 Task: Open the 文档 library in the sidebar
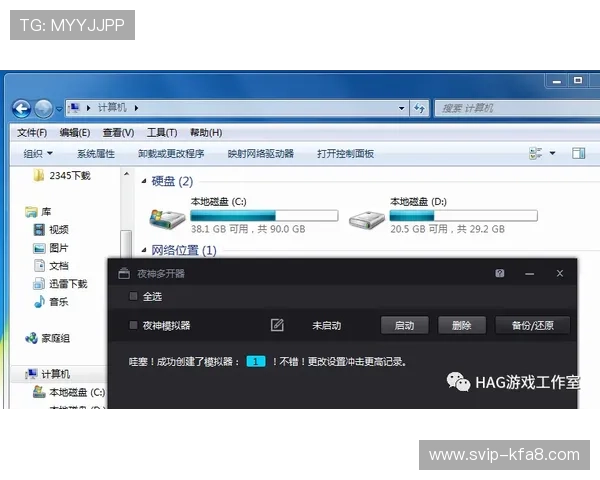[x=51, y=266]
